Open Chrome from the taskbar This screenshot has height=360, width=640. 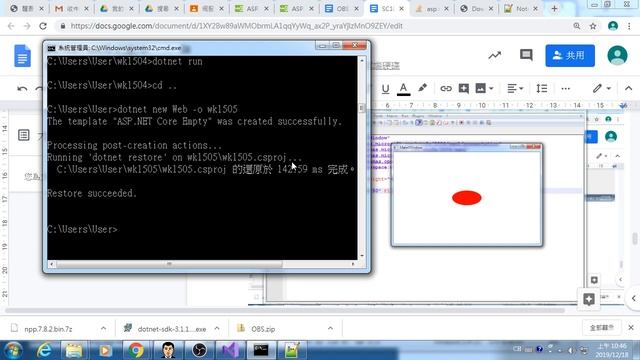[x=136, y=350]
